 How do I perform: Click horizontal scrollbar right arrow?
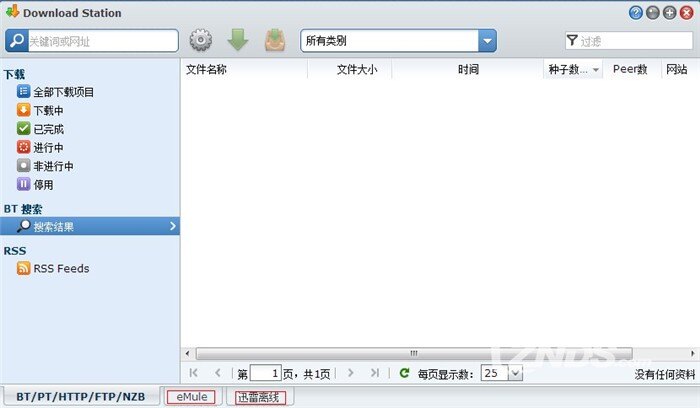click(692, 354)
